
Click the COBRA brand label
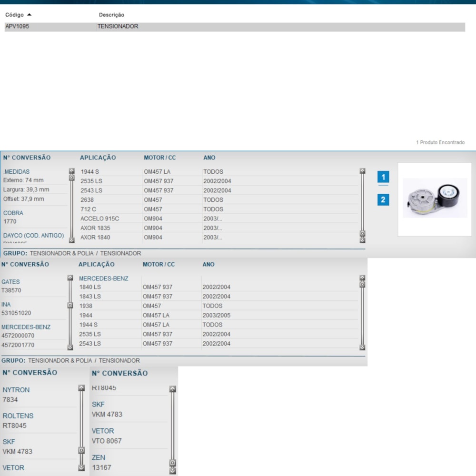(13, 213)
